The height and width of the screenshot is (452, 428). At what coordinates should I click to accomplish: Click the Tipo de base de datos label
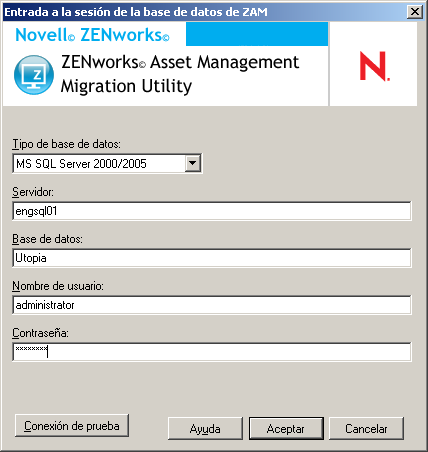pos(66,144)
